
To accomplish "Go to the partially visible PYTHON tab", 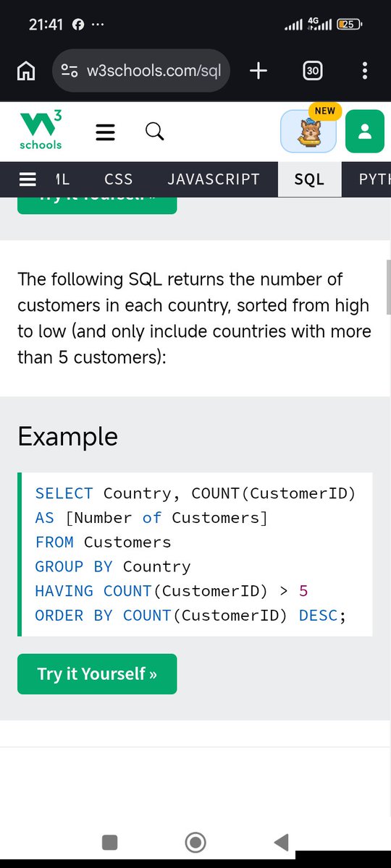I will (374, 179).
